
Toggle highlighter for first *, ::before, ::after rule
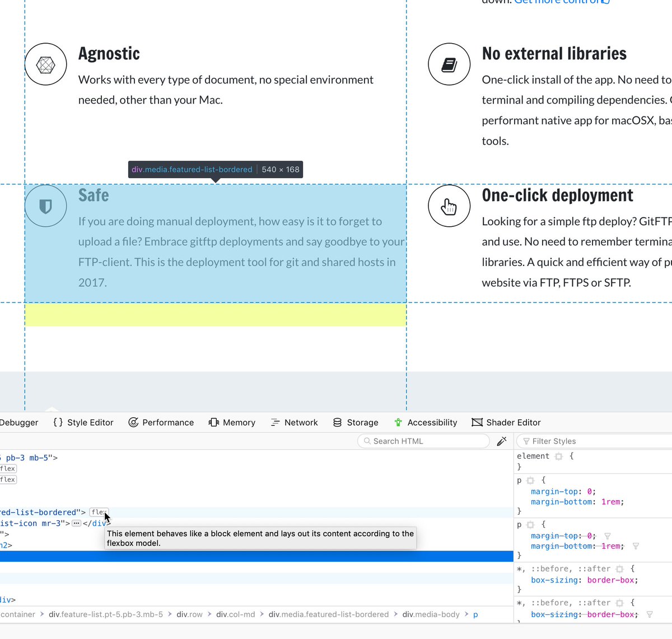tap(619, 569)
